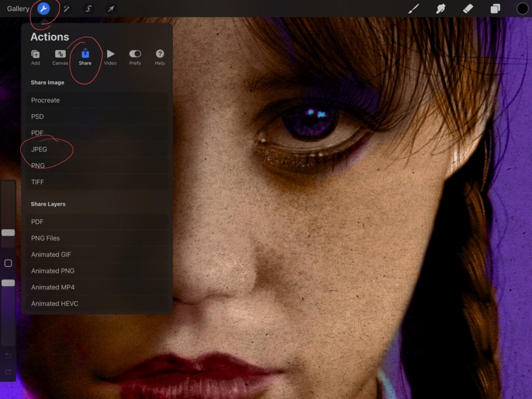
Task: Pick the Smudge finger tool
Action: [x=441, y=9]
